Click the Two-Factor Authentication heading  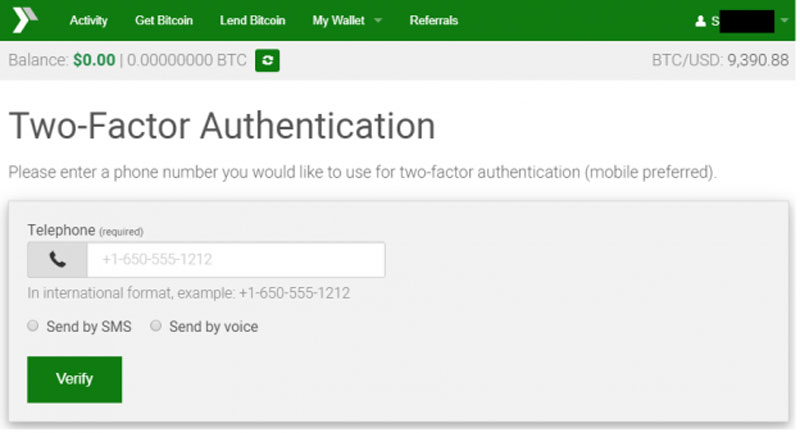pyautogui.click(x=221, y=127)
